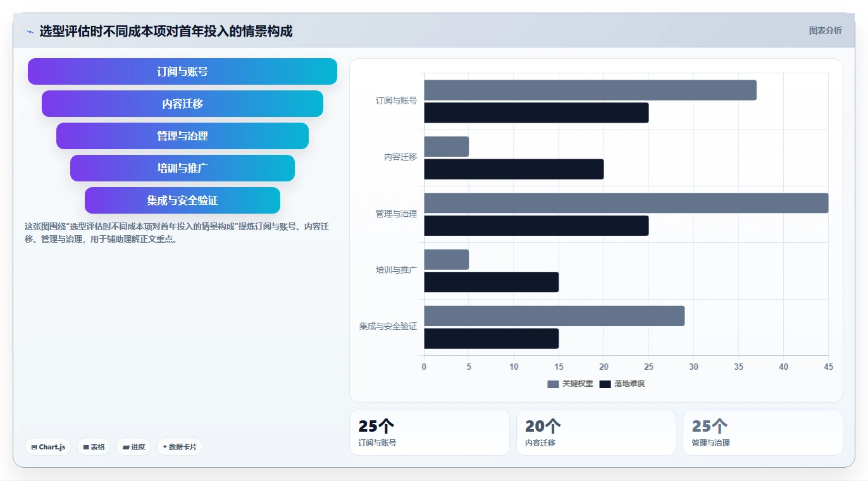This screenshot has height=481, width=868.
Task: Click the 表格 tag chip
Action: pyautogui.click(x=94, y=447)
